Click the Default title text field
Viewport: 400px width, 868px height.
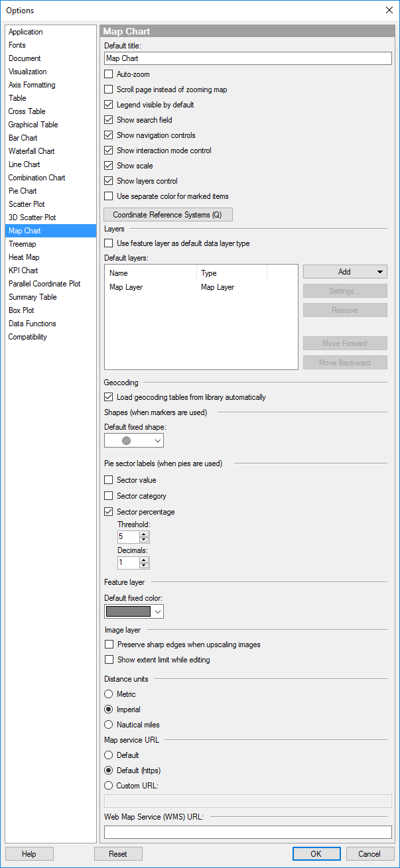(x=248, y=58)
